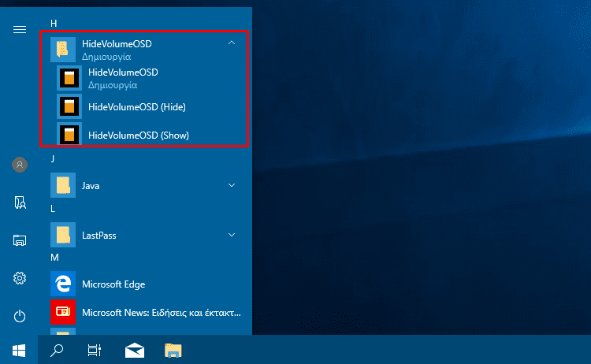Click the HideVolumeOSD folder name
Screen dimensions: 591x364
tap(117, 43)
